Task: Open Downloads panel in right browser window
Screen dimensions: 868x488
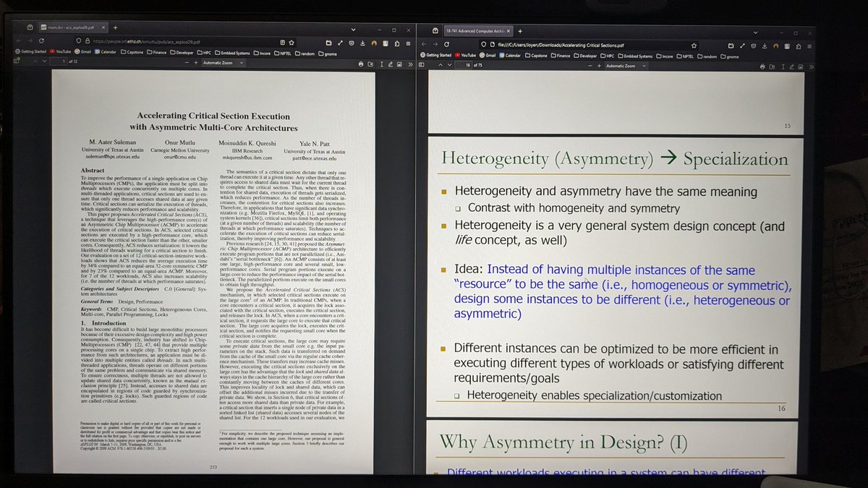Action: tap(765, 46)
